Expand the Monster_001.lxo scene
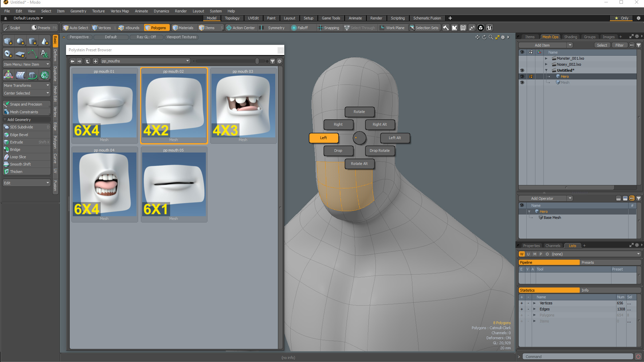 click(x=546, y=58)
